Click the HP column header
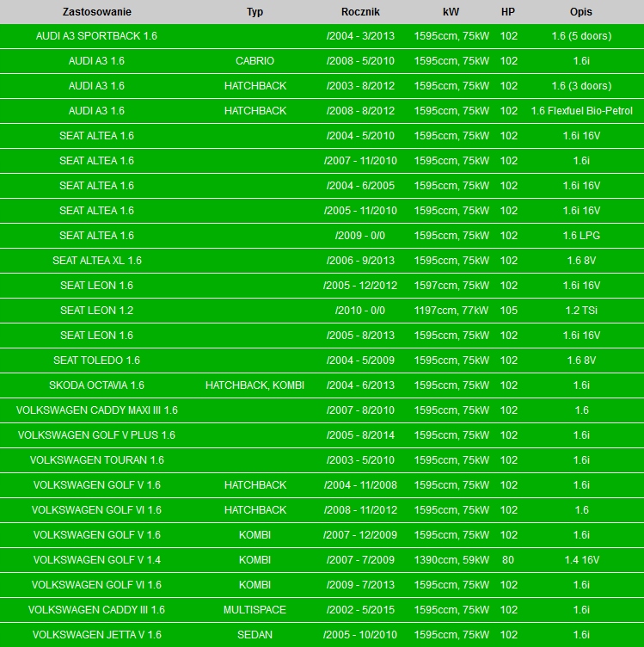This screenshot has width=644, height=647. (508, 12)
